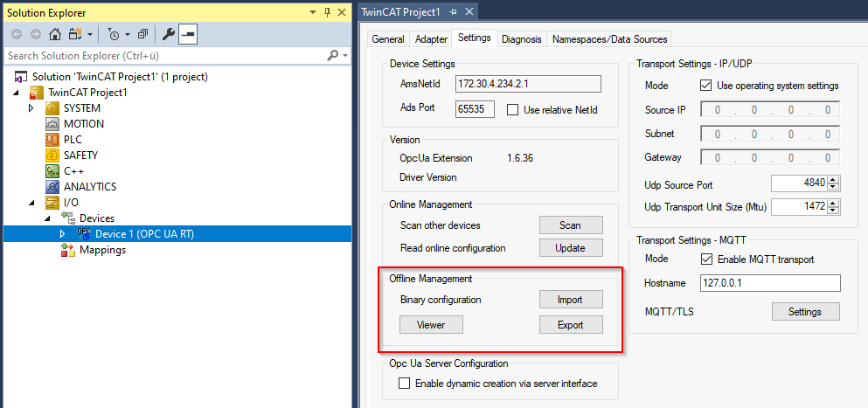Decrease Udp Transport Unit Size value
The image size is (868, 408).
pyautogui.click(x=834, y=211)
